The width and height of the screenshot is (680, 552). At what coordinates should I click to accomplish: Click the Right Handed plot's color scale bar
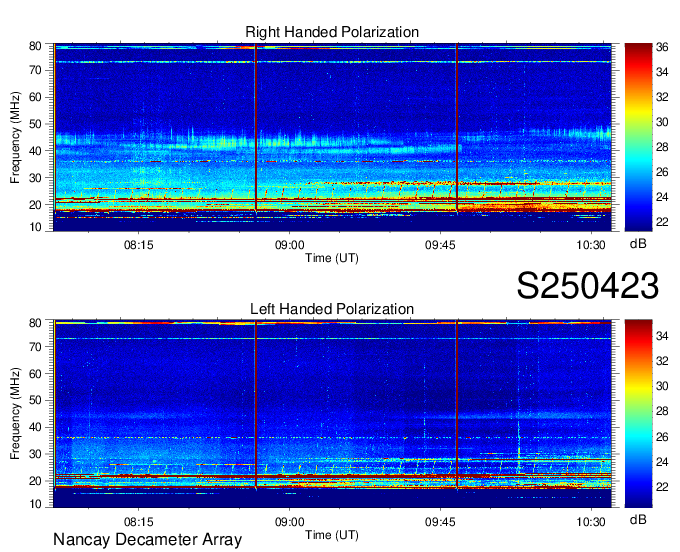click(x=638, y=137)
